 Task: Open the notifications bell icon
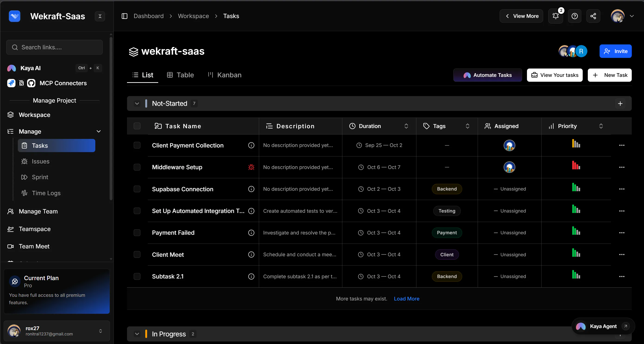click(x=555, y=16)
